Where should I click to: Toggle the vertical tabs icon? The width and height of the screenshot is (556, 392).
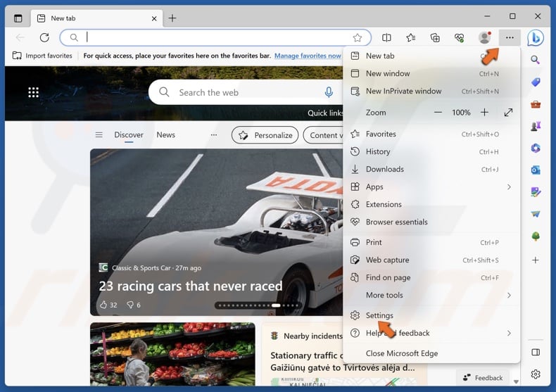(x=18, y=18)
